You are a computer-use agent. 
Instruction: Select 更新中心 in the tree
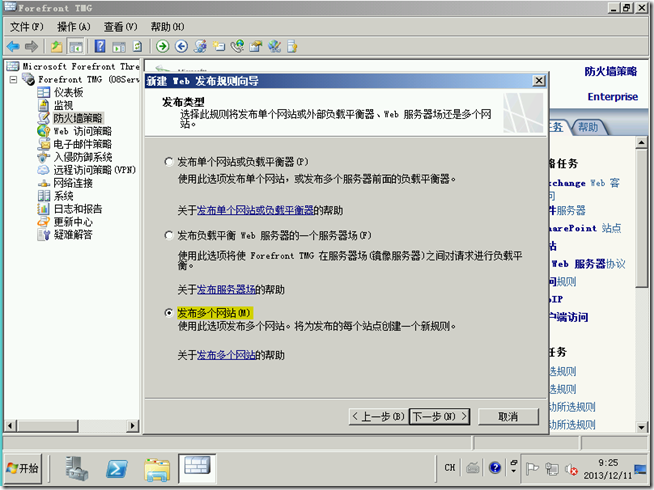coord(73,222)
